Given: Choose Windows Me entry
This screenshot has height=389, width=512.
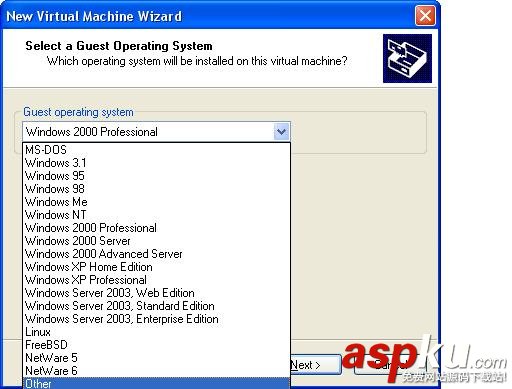Looking at the screenshot, I should [x=156, y=202].
